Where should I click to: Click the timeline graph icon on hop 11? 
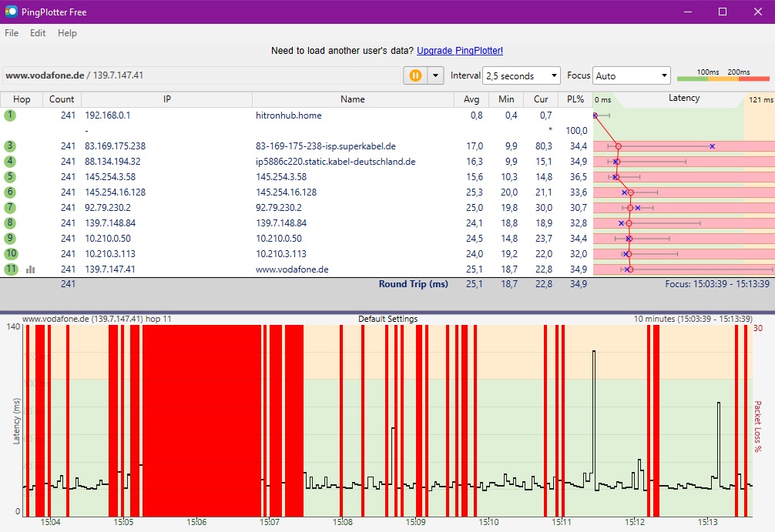pos(31,269)
